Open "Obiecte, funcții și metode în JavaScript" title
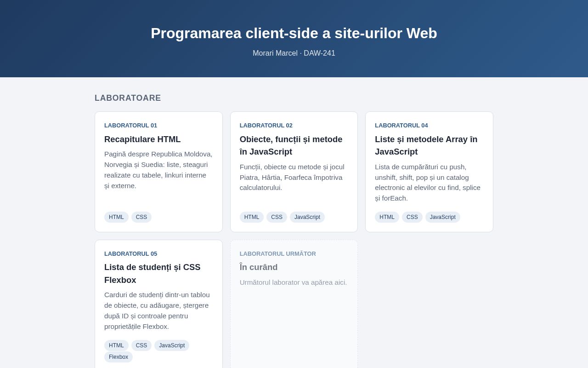 point(291,145)
